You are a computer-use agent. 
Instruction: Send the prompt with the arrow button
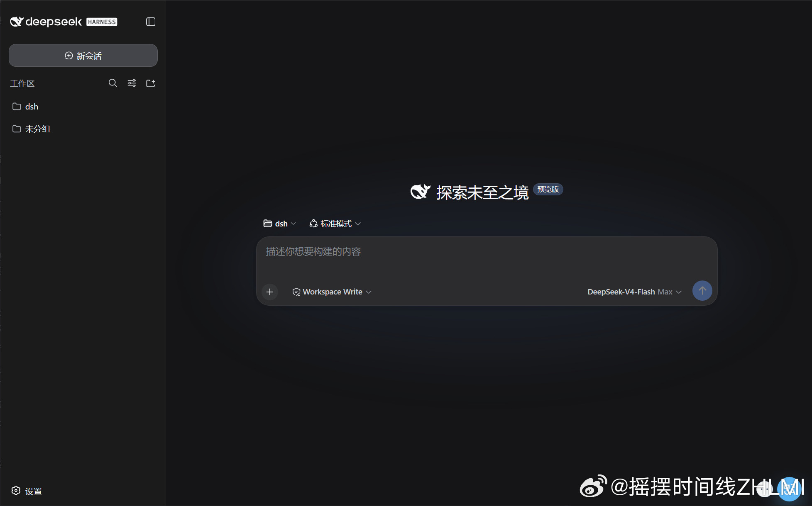(x=702, y=291)
